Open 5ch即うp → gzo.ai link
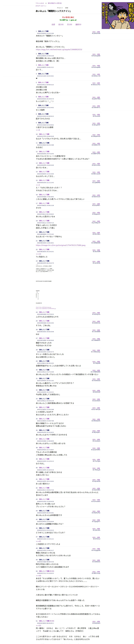Viewport: 134px width, 644px height. pos(68,20)
